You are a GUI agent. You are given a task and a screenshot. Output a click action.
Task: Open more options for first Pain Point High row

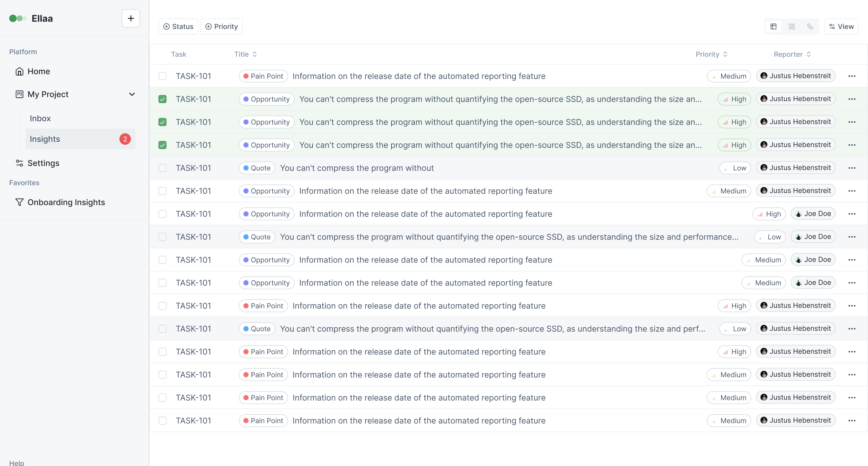pos(852,306)
